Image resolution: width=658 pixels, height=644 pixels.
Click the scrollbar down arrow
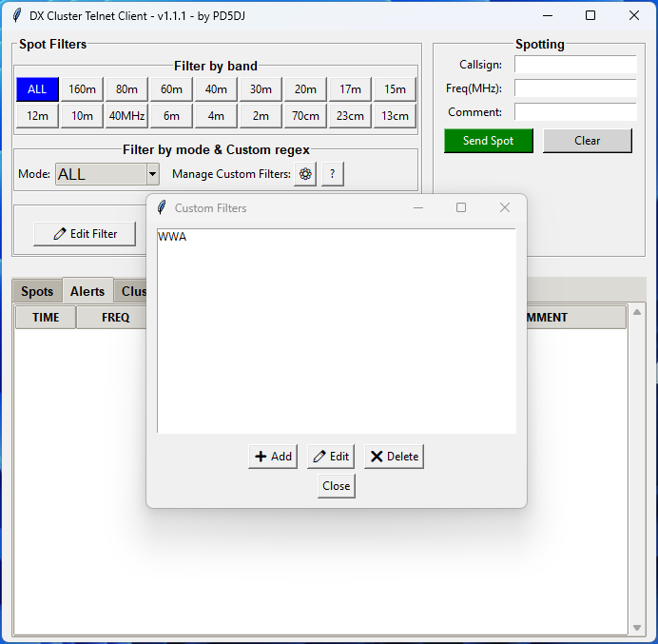click(x=637, y=628)
